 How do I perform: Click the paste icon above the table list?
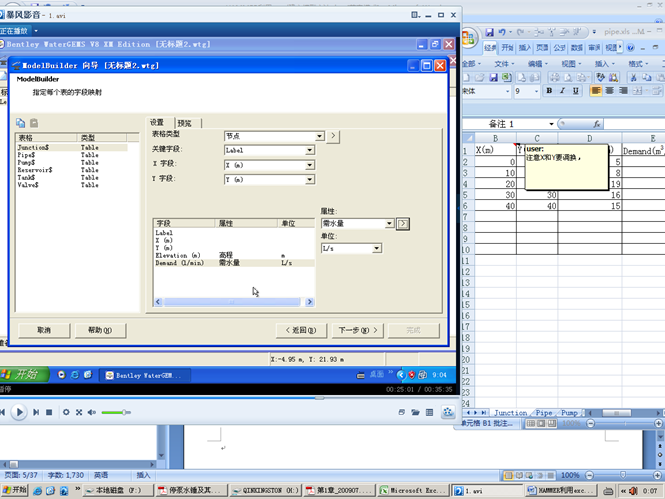[34, 123]
